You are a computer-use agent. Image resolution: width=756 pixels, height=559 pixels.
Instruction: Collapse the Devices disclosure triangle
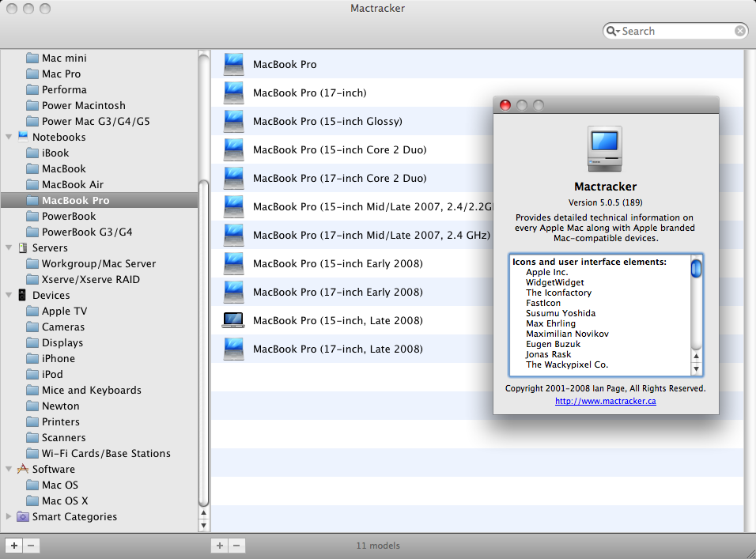tap(9, 295)
